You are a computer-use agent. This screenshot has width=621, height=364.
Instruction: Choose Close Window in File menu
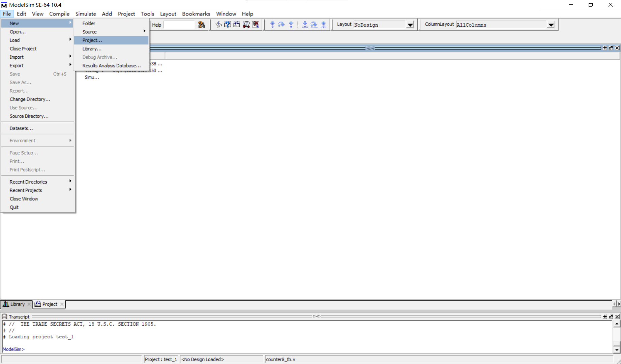tap(38, 199)
